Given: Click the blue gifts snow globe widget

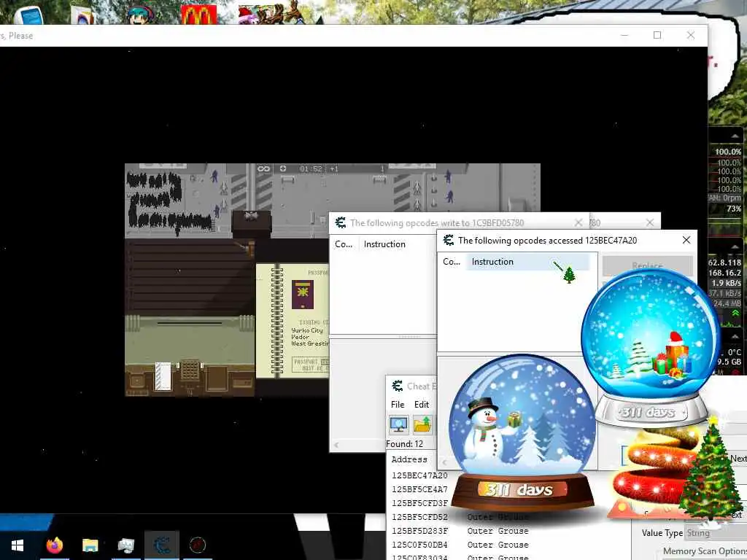Looking at the screenshot, I should coord(650,348).
